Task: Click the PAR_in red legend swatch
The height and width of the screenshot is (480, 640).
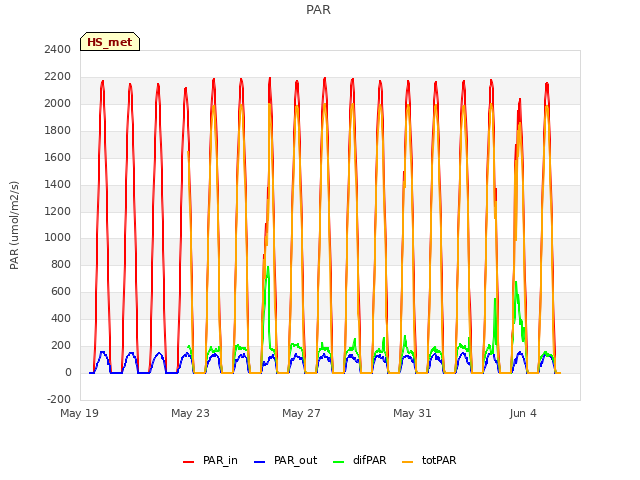Action: click(188, 462)
